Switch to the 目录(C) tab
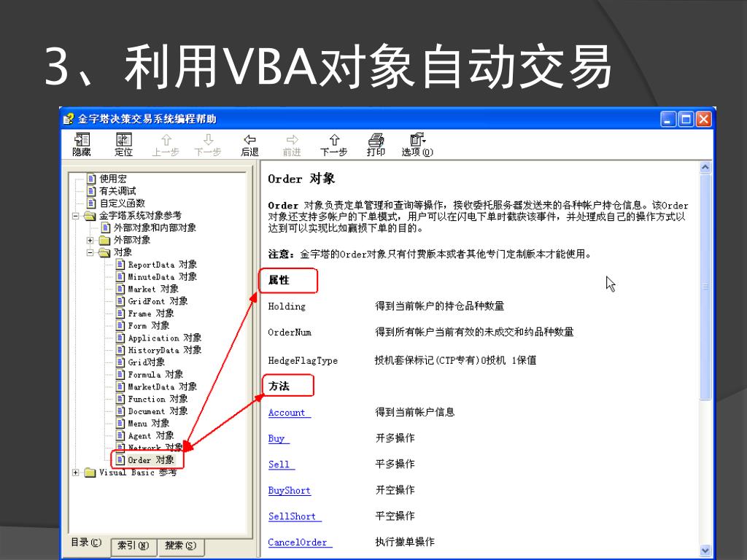 [86, 542]
